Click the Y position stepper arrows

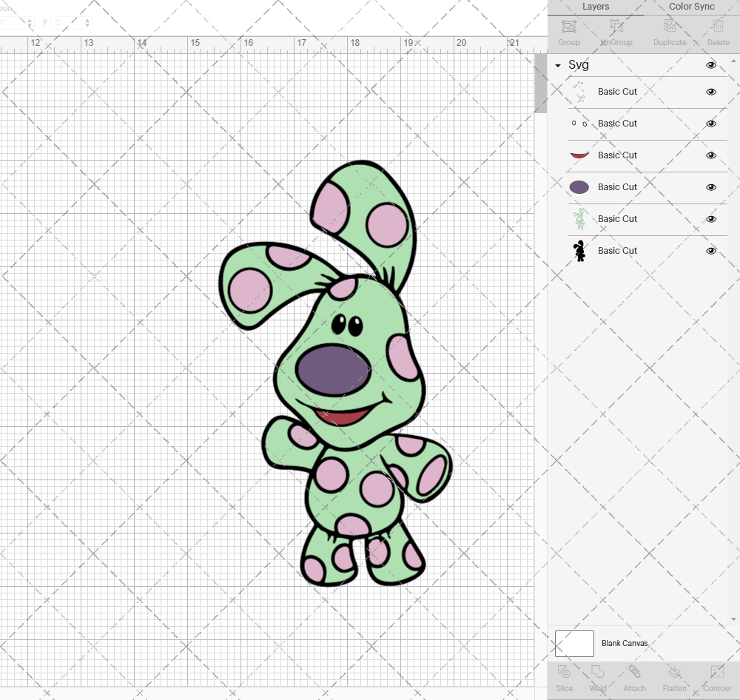coord(87,22)
